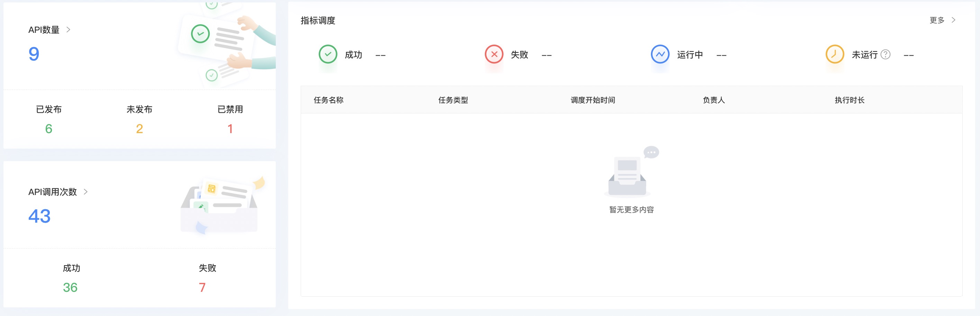Click the 调度开始时间 column header
Screen dimensions: 980x316
(592, 100)
